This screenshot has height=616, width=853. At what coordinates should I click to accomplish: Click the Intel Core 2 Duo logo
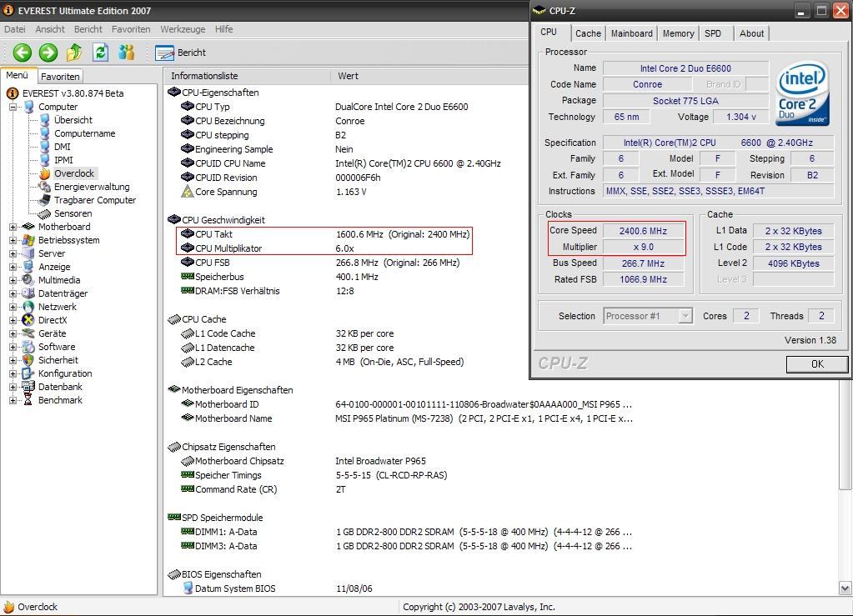[x=802, y=93]
